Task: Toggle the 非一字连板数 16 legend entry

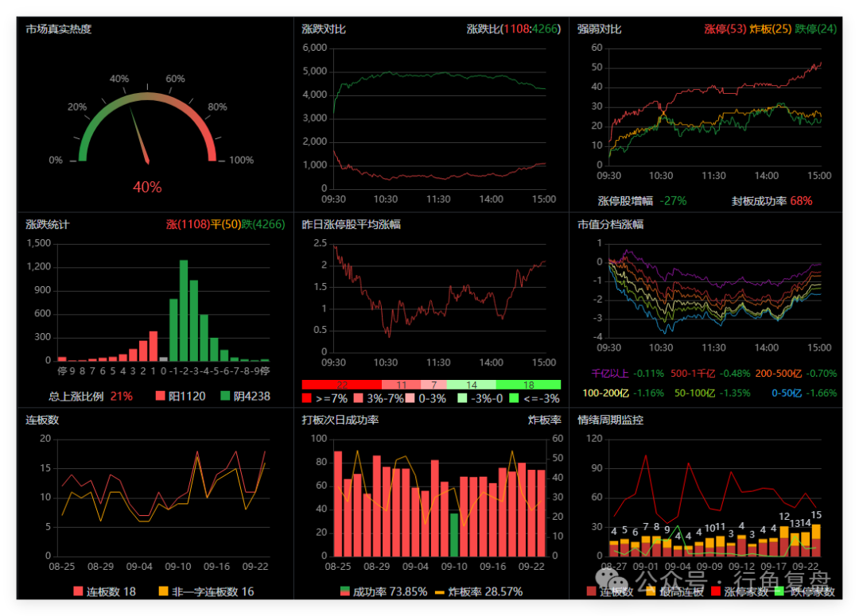Action: 206,591
